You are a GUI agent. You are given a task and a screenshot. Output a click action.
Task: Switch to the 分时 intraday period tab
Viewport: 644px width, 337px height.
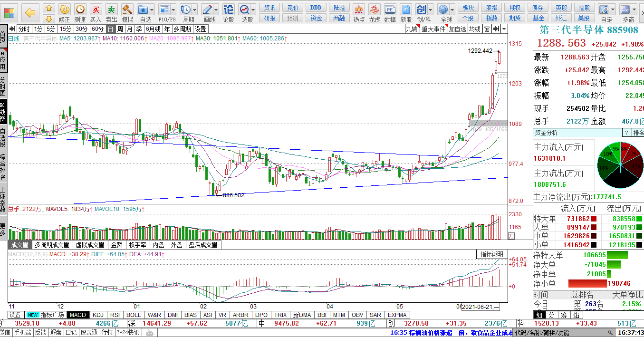pos(24,29)
